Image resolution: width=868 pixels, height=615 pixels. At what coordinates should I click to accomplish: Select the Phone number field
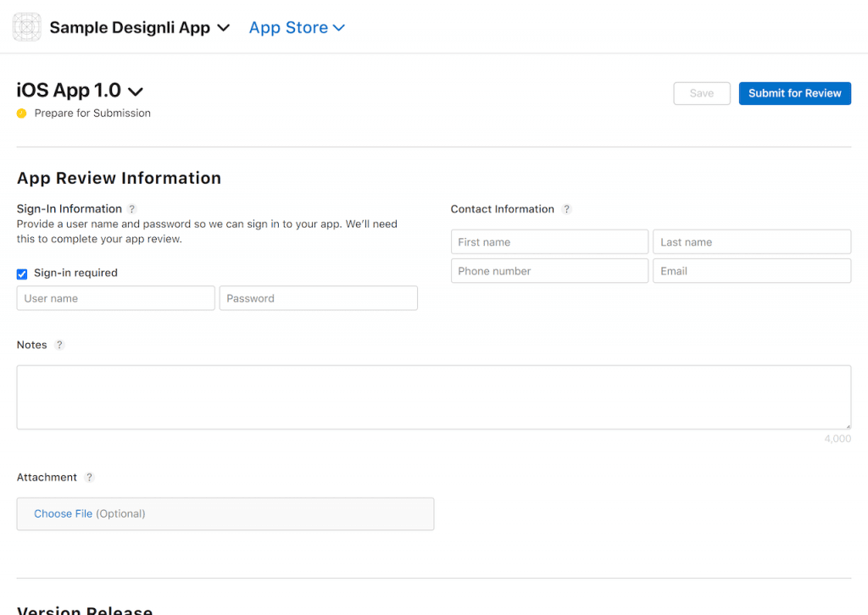(549, 271)
